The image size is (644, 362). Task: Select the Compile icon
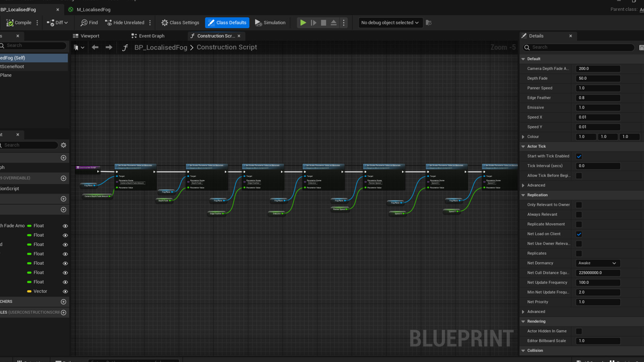tap(10, 23)
